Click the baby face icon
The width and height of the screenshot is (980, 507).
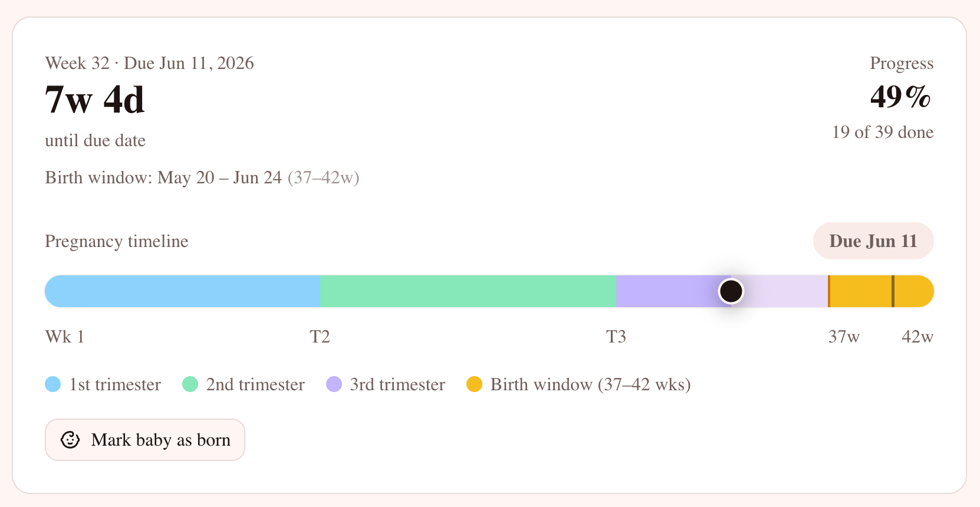[x=70, y=439]
